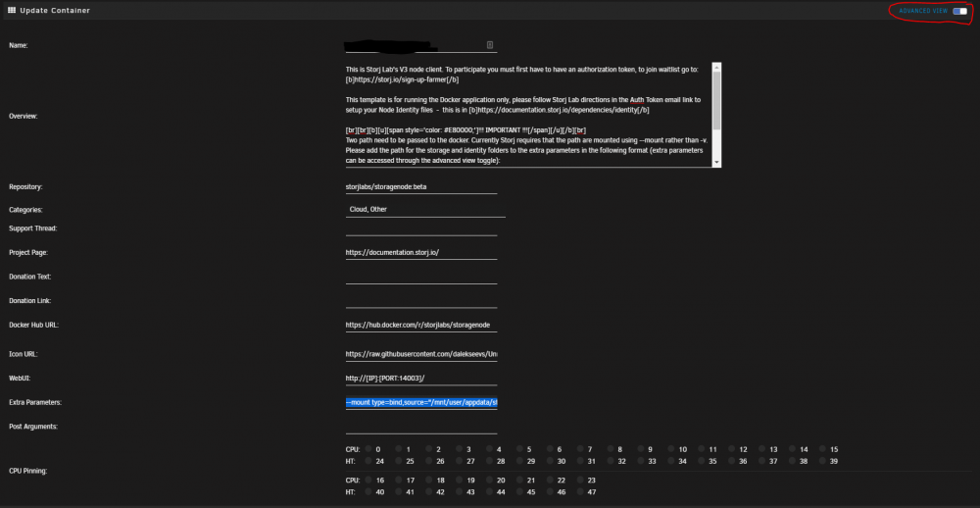Pin CPU core 12
The height and width of the screenshot is (508, 980).
(x=732, y=449)
